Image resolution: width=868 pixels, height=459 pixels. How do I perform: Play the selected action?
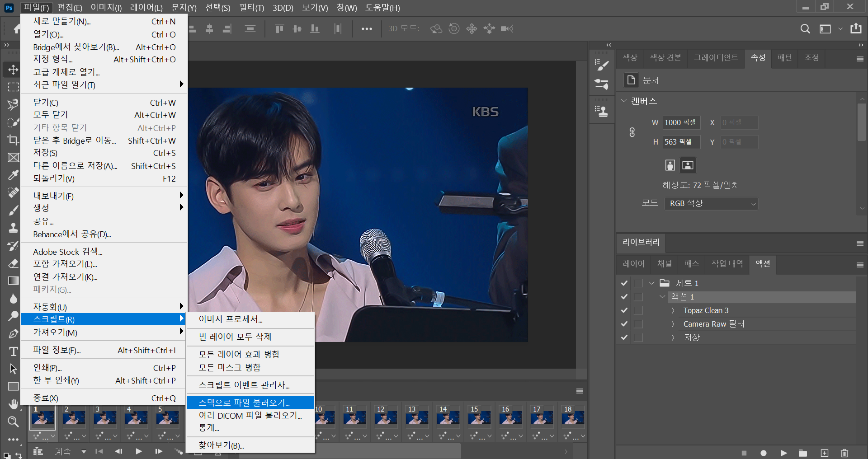click(x=784, y=453)
